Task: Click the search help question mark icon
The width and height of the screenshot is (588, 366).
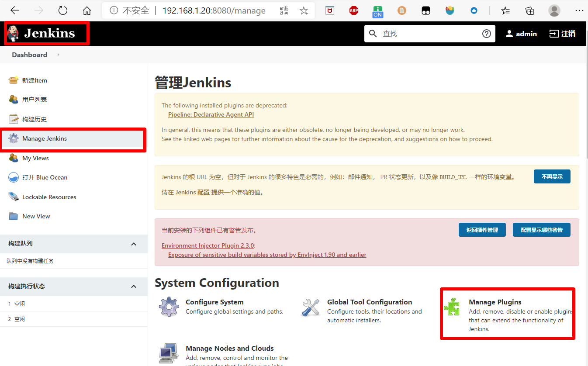Action: [487, 34]
